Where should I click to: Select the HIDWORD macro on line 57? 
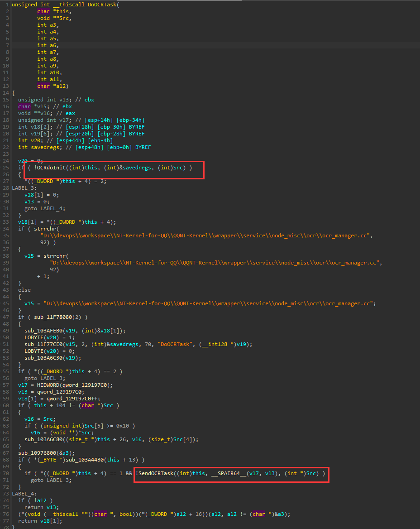(x=46, y=385)
